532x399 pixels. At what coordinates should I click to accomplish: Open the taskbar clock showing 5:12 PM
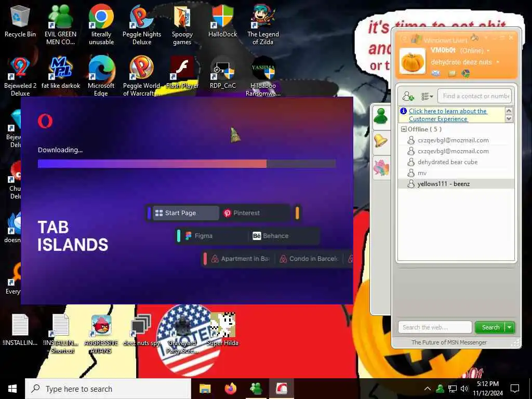[487, 389]
